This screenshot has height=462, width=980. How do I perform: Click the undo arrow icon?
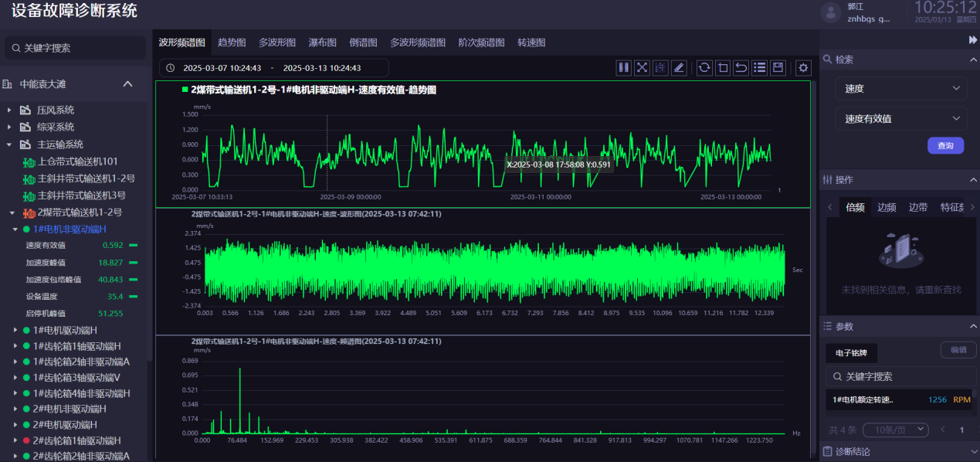(x=741, y=68)
